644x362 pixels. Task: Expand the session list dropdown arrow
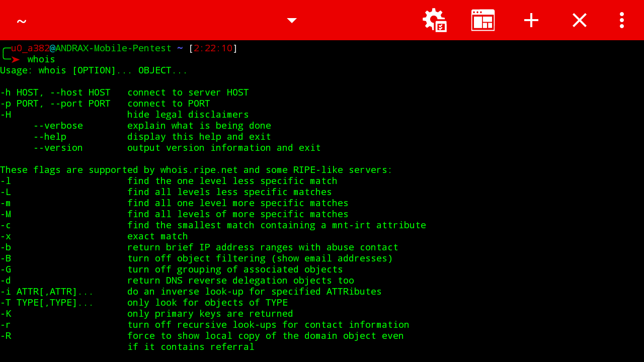click(x=292, y=20)
